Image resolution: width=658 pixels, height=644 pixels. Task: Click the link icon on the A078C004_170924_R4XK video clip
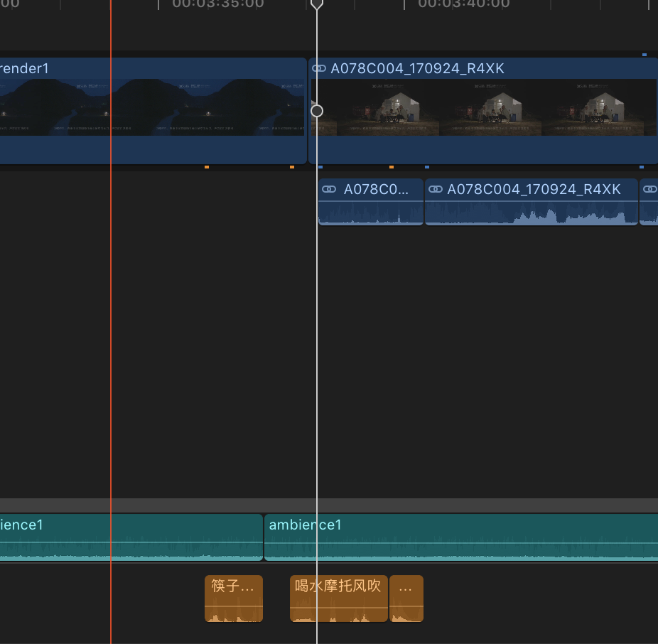click(x=320, y=69)
